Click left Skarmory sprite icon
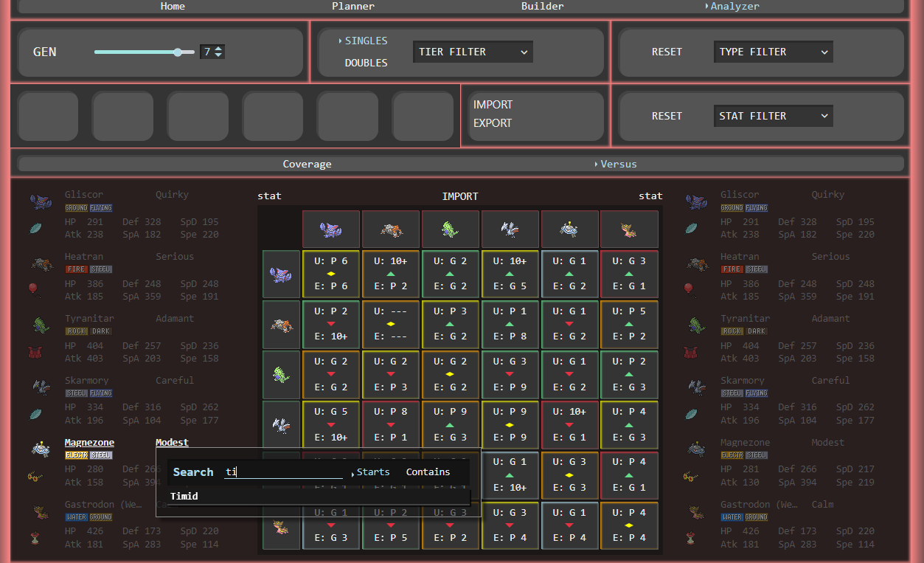 (41, 387)
